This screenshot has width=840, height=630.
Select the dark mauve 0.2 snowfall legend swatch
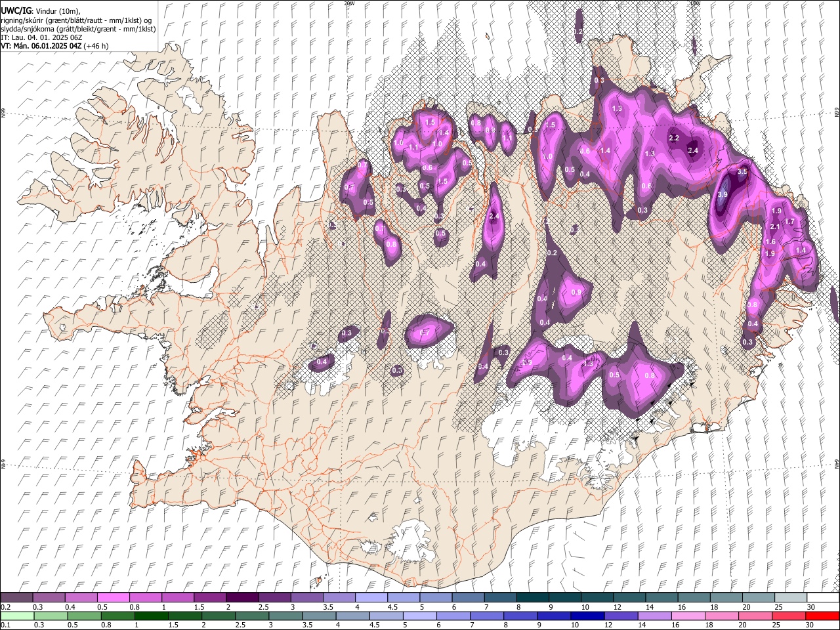[x=17, y=598]
